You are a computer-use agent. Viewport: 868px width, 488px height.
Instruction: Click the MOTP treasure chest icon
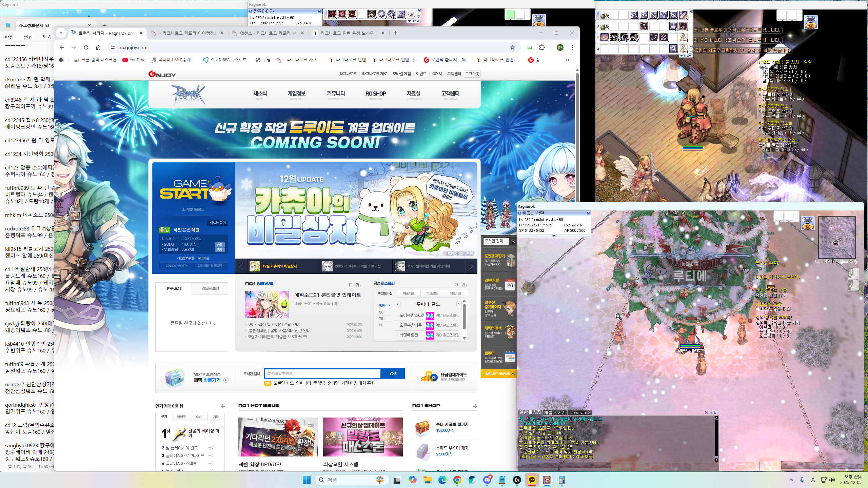pos(174,377)
